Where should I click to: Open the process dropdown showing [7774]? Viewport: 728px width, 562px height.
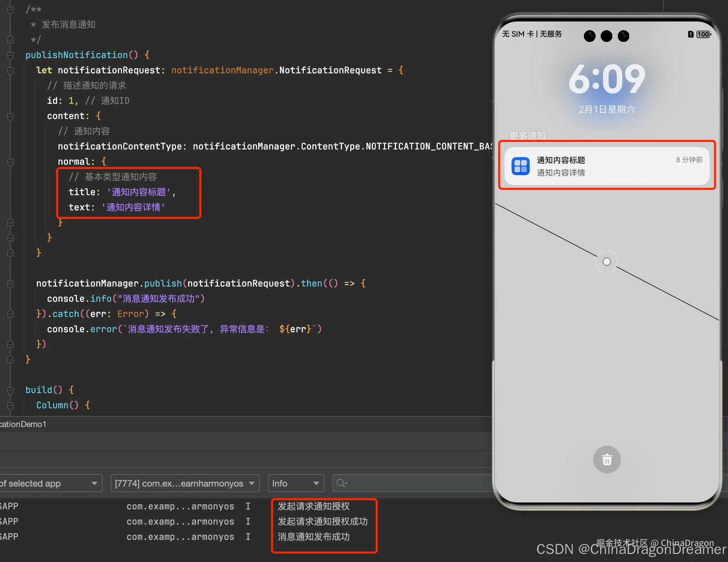(x=185, y=483)
